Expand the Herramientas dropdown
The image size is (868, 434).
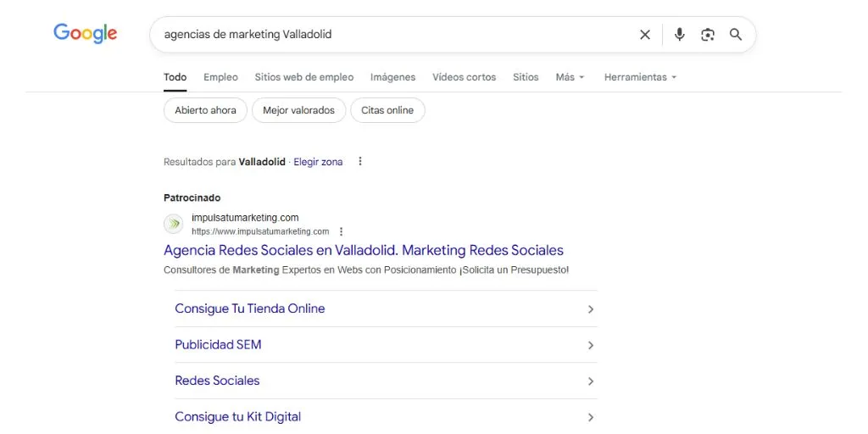[x=641, y=77]
